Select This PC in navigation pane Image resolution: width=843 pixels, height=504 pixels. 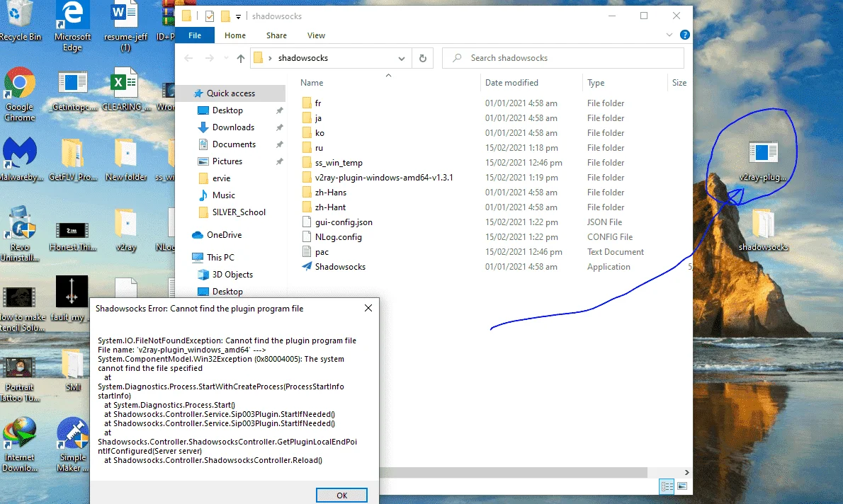220,258
